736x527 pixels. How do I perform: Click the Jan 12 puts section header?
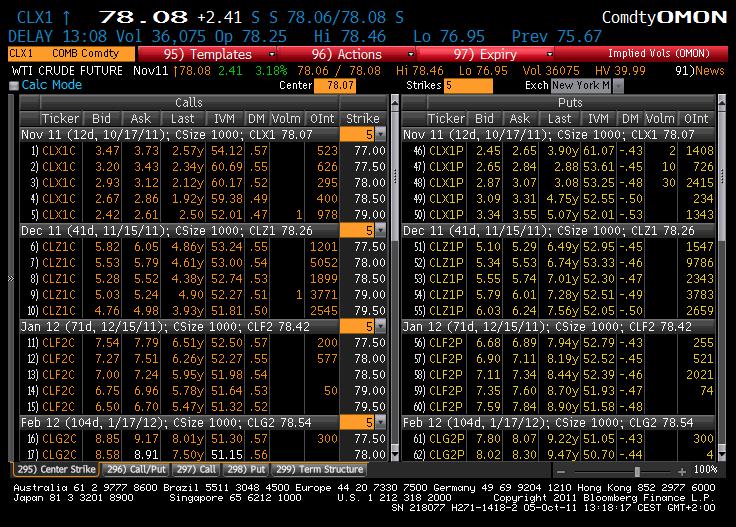coord(559,327)
